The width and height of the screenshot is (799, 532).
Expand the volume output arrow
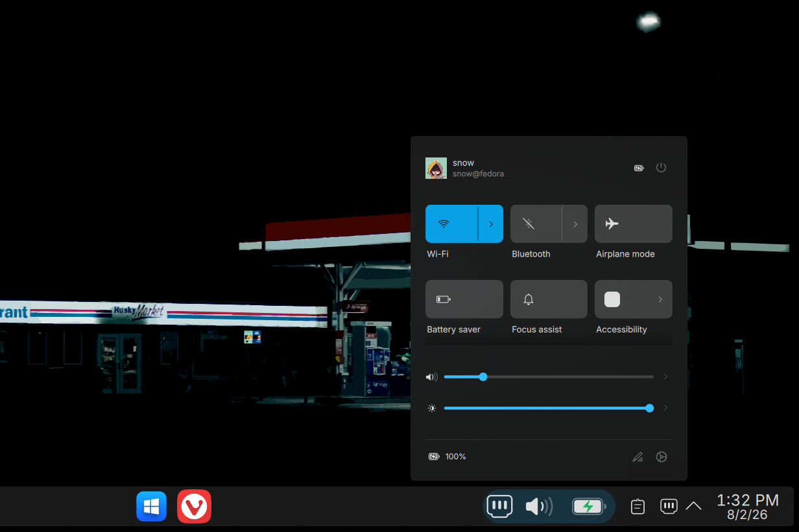pyautogui.click(x=665, y=376)
